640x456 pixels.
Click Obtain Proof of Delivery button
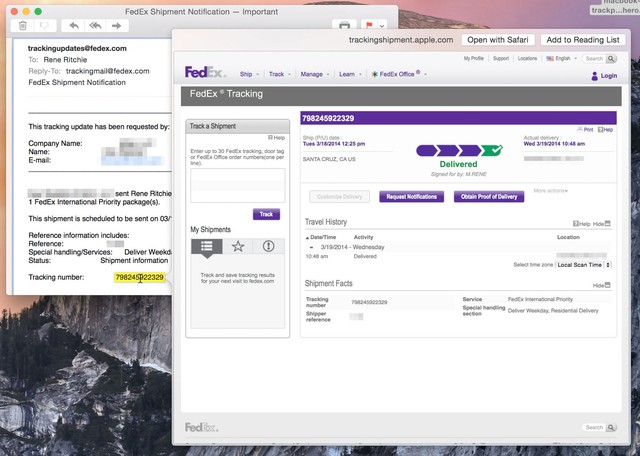click(489, 197)
